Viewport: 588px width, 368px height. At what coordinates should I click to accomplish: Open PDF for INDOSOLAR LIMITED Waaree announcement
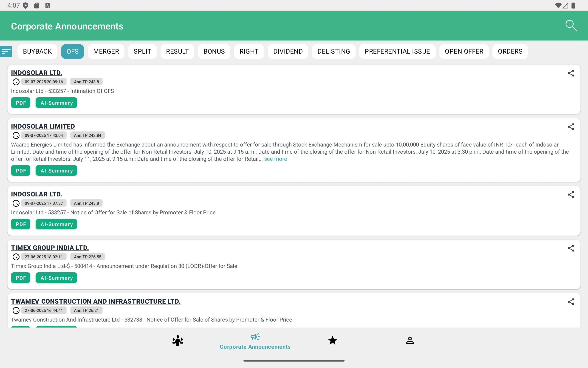coord(21,171)
